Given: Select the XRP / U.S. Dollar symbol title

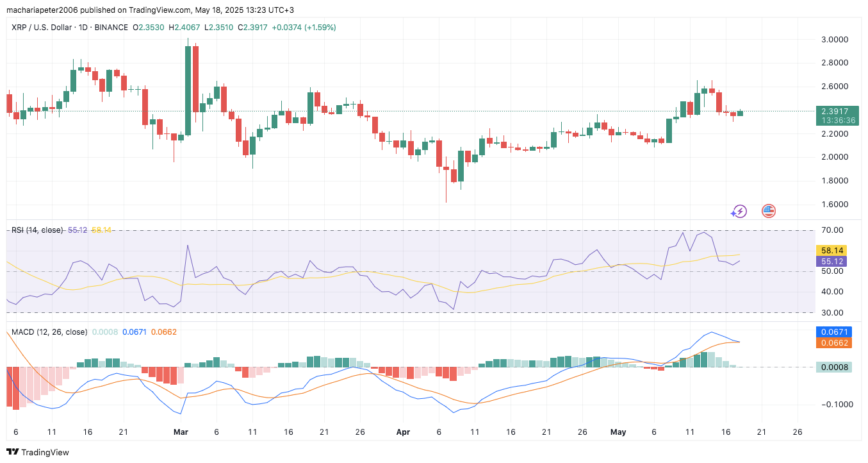Looking at the screenshot, I should point(45,28).
